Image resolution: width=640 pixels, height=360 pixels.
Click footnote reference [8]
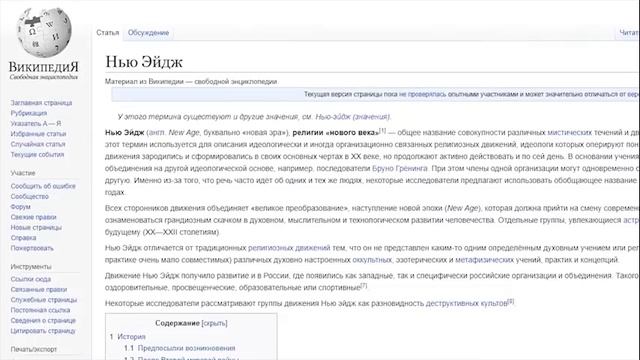(x=511, y=302)
